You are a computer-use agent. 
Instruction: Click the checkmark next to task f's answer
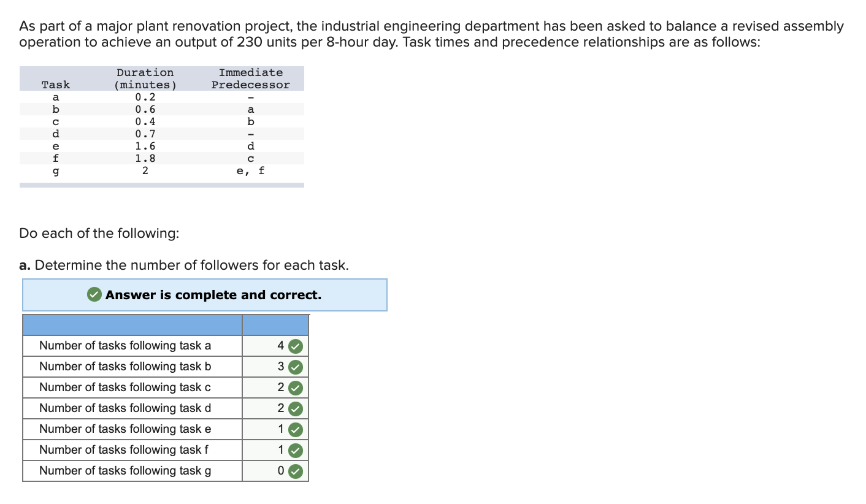tap(294, 449)
